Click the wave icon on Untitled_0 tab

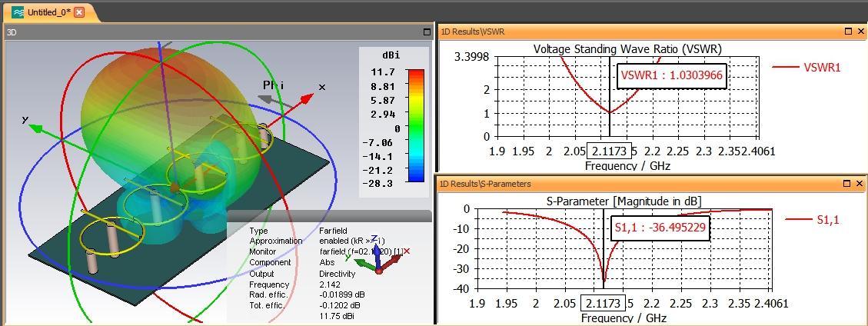tap(18, 12)
